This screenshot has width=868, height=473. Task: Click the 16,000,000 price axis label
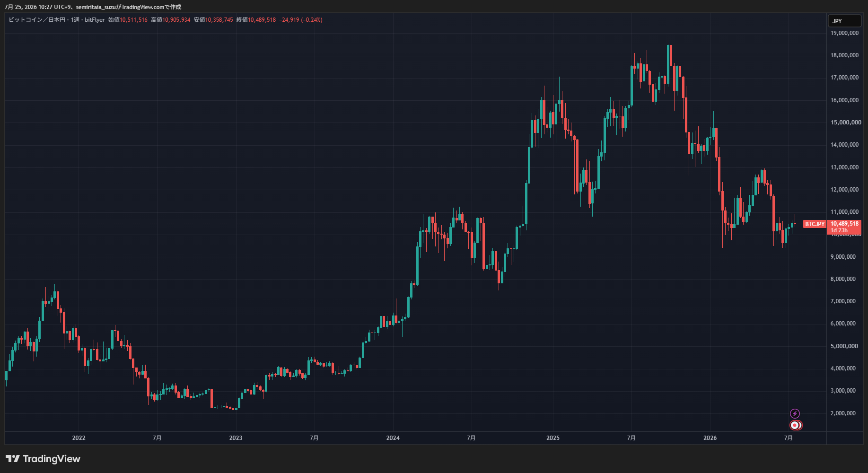coord(844,100)
